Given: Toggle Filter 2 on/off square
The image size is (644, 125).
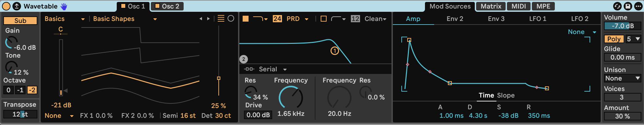Looking at the screenshot, I should [x=324, y=19].
